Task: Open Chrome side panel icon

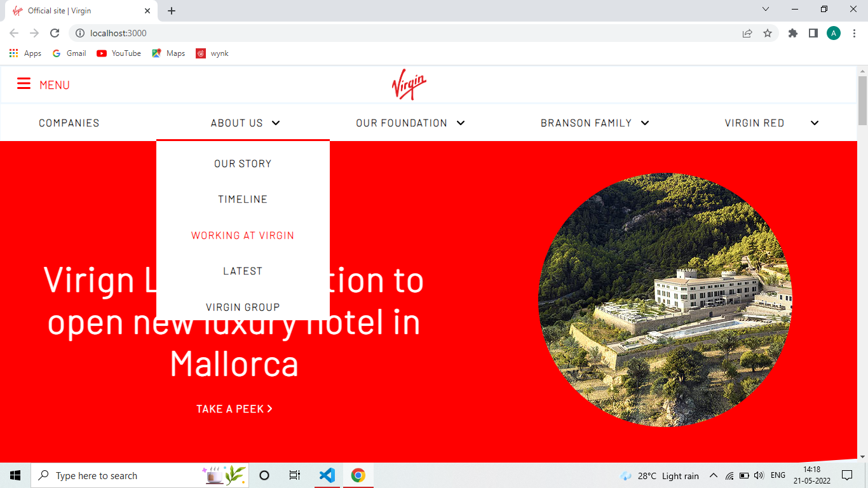Action: coord(813,33)
